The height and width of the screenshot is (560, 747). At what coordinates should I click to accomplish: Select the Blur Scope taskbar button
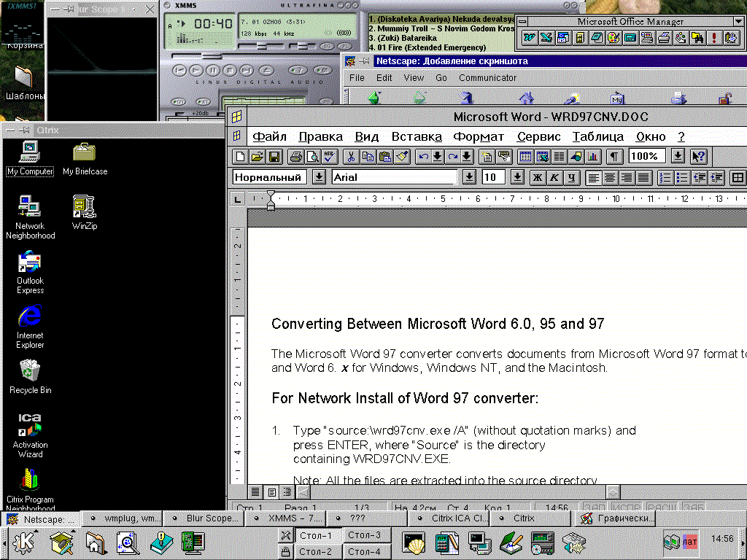205,518
